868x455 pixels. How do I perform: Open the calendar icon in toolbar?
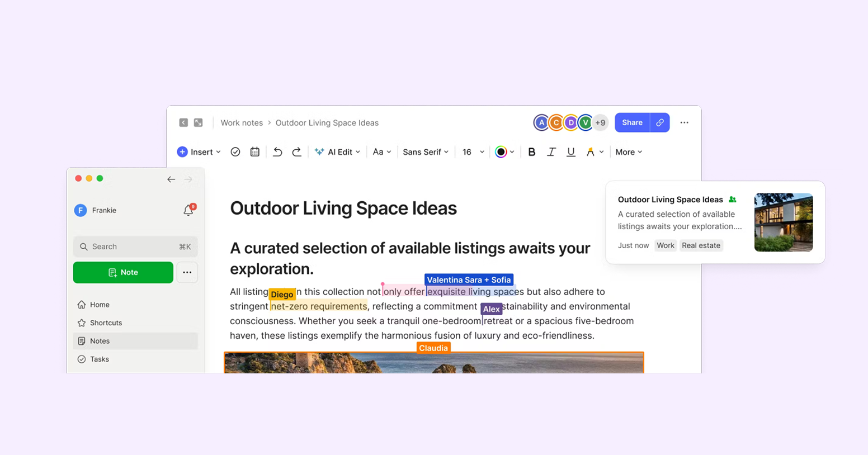click(255, 152)
